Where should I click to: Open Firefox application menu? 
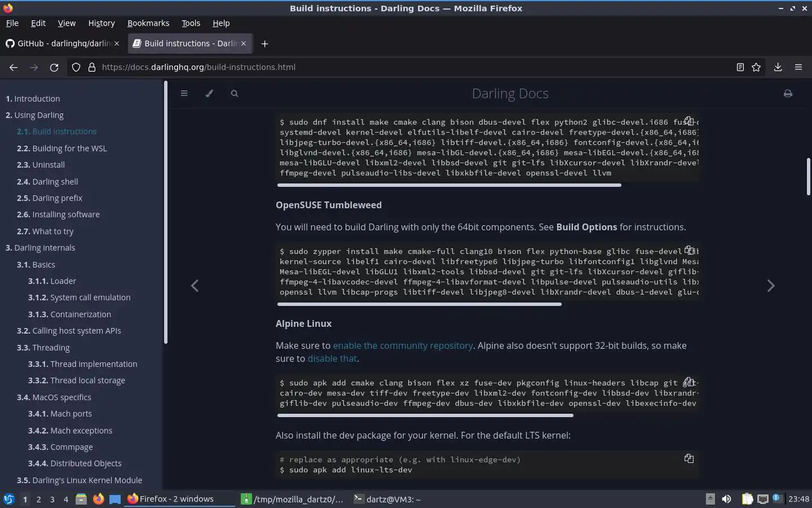[x=798, y=67]
